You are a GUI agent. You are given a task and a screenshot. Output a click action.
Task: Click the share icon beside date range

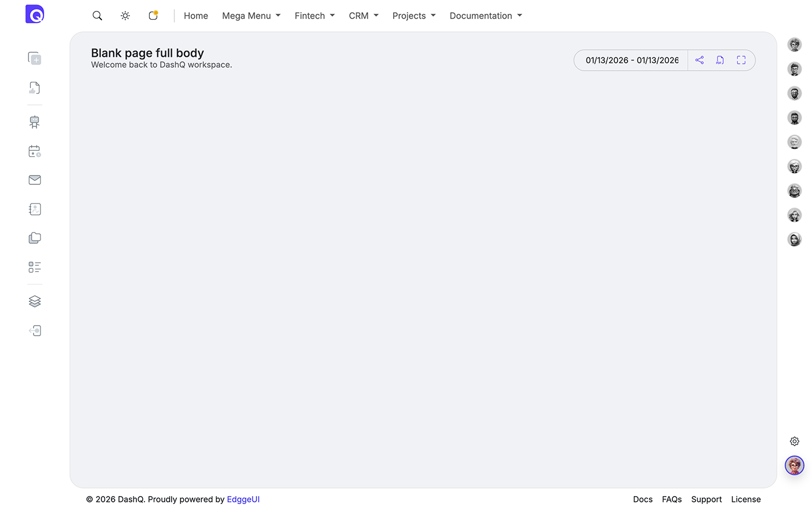(x=699, y=60)
